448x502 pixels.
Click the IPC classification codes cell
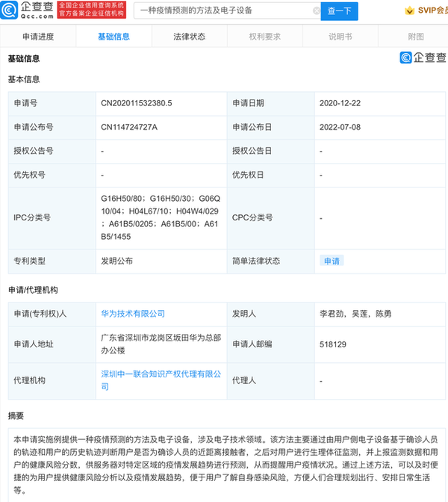[x=161, y=217]
